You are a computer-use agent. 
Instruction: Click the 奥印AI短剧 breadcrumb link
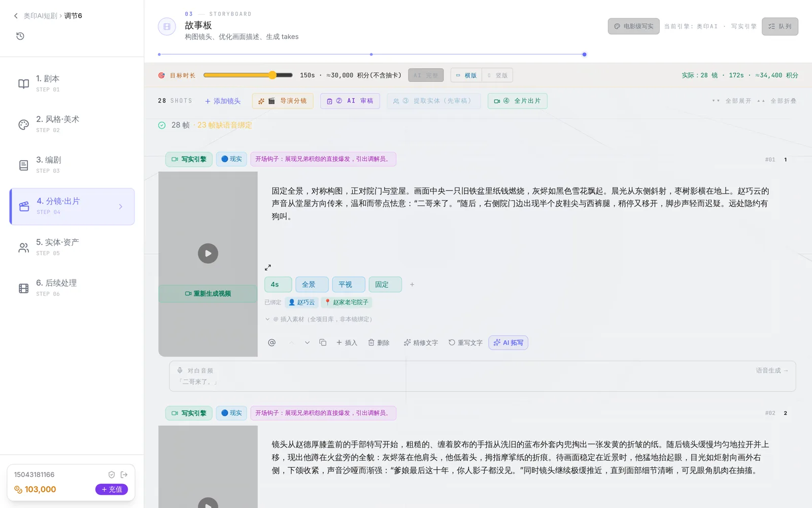coord(40,16)
